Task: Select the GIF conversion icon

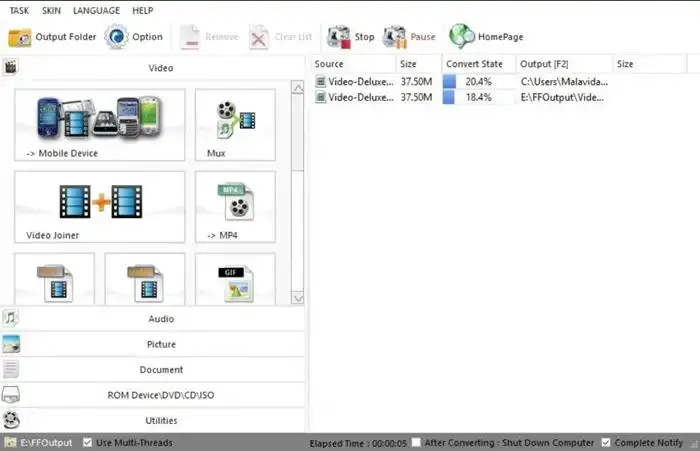Action: [x=235, y=279]
